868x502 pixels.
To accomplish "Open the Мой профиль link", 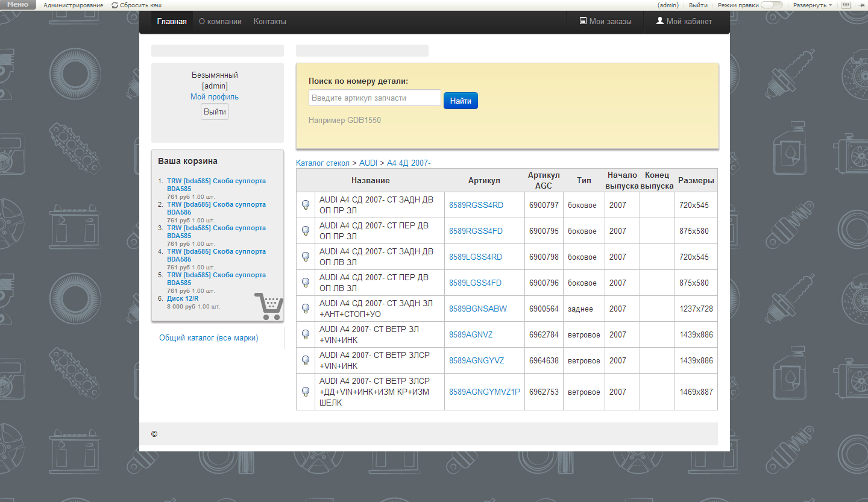I will point(215,96).
